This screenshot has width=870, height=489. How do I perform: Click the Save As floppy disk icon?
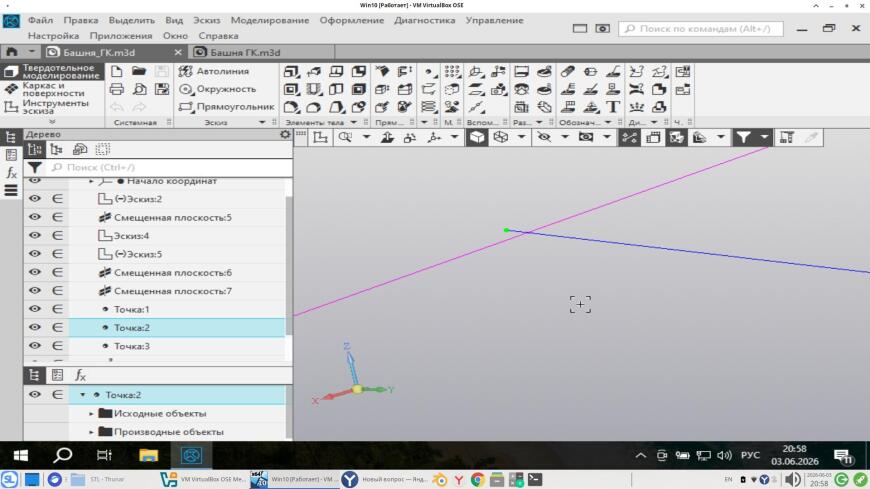(161, 89)
